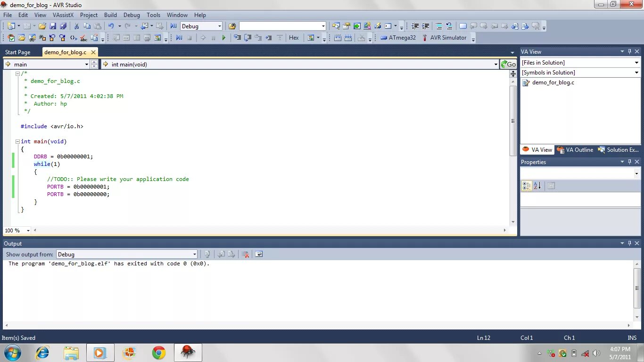This screenshot has height=362, width=644.
Task: Open the Debug menu
Action: point(132,15)
